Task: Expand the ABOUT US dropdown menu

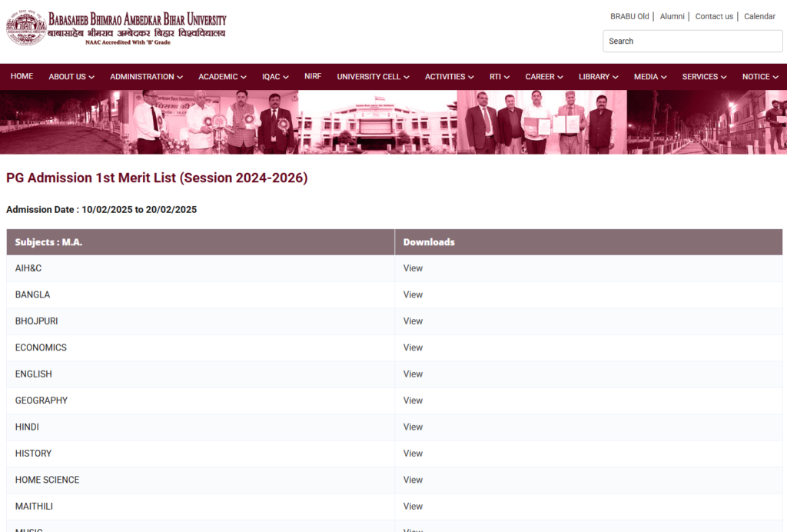Action: pyautogui.click(x=71, y=77)
